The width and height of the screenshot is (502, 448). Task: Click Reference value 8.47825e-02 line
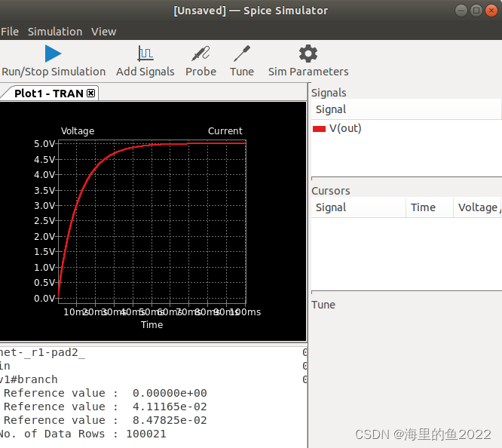click(106, 420)
